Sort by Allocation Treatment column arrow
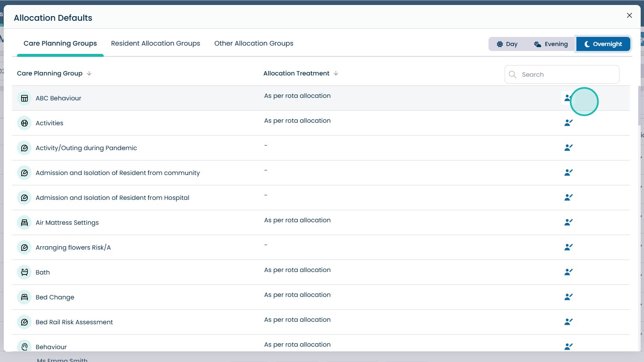 (336, 73)
